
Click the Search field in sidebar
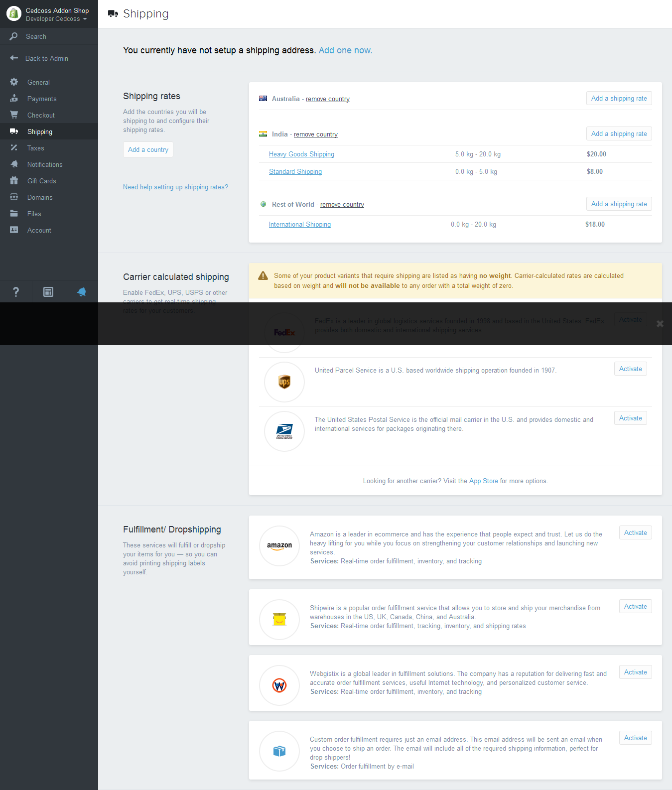(x=49, y=36)
